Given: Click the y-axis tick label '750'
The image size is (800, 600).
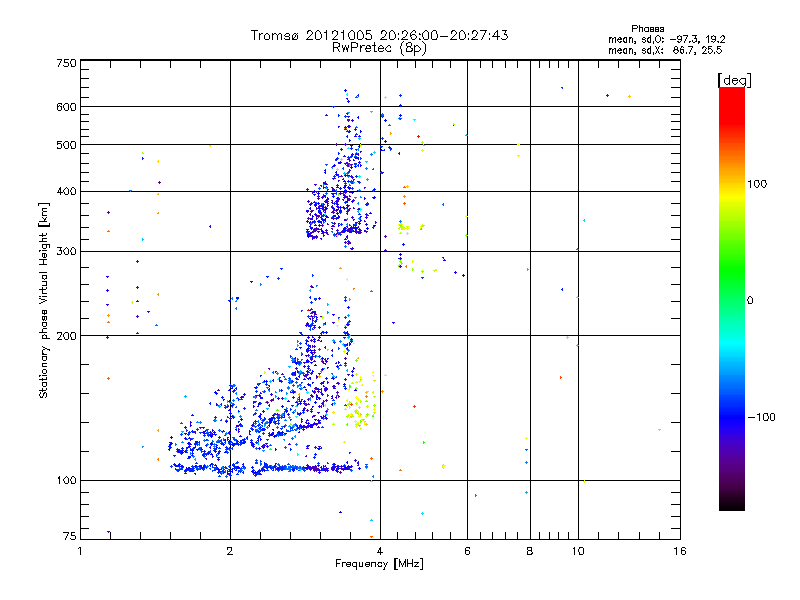Looking at the screenshot, I should click(x=66, y=63).
